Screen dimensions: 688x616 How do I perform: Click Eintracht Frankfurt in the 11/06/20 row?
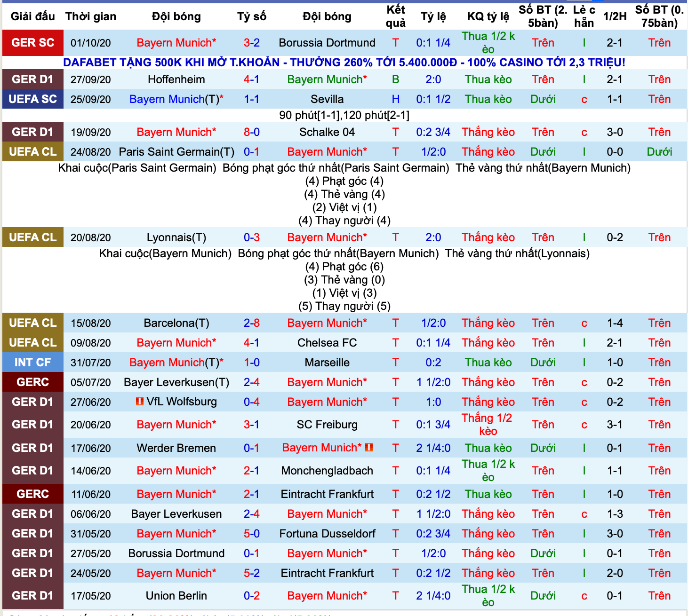click(x=327, y=494)
